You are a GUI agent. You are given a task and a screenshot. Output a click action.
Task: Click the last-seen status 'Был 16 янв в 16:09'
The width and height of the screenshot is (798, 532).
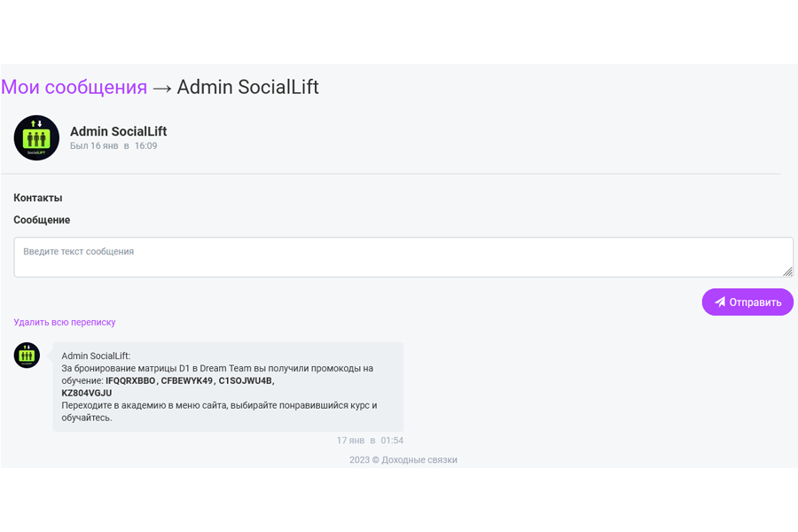(x=113, y=145)
